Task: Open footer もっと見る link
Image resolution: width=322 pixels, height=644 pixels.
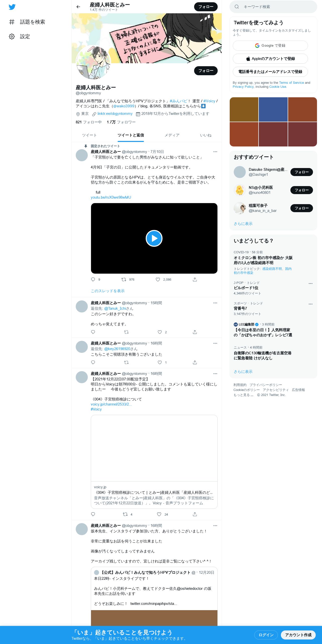Action: (x=243, y=395)
